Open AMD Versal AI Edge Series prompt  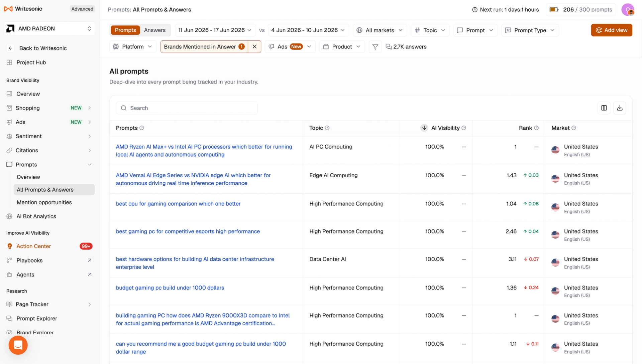(193, 179)
